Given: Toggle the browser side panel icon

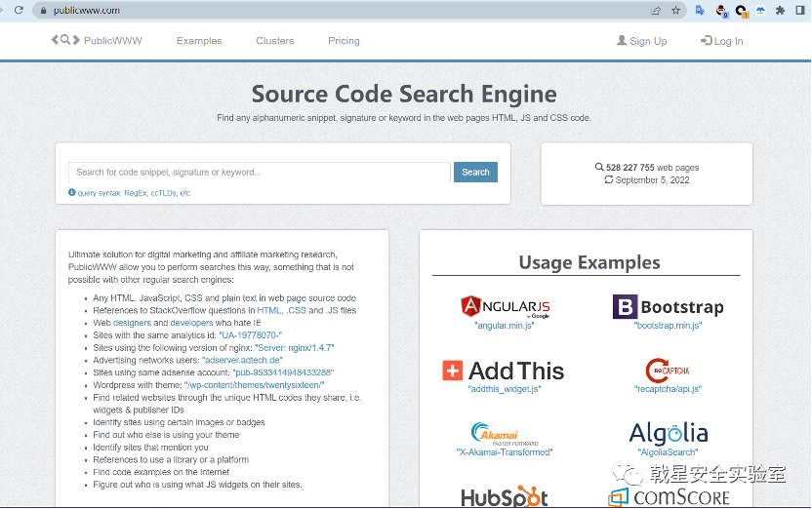Looking at the screenshot, I should click(x=800, y=11).
